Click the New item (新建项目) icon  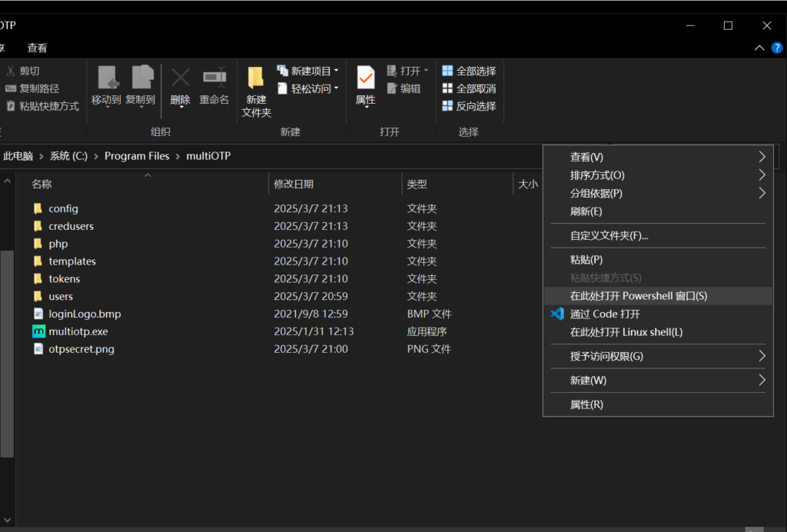coord(283,71)
